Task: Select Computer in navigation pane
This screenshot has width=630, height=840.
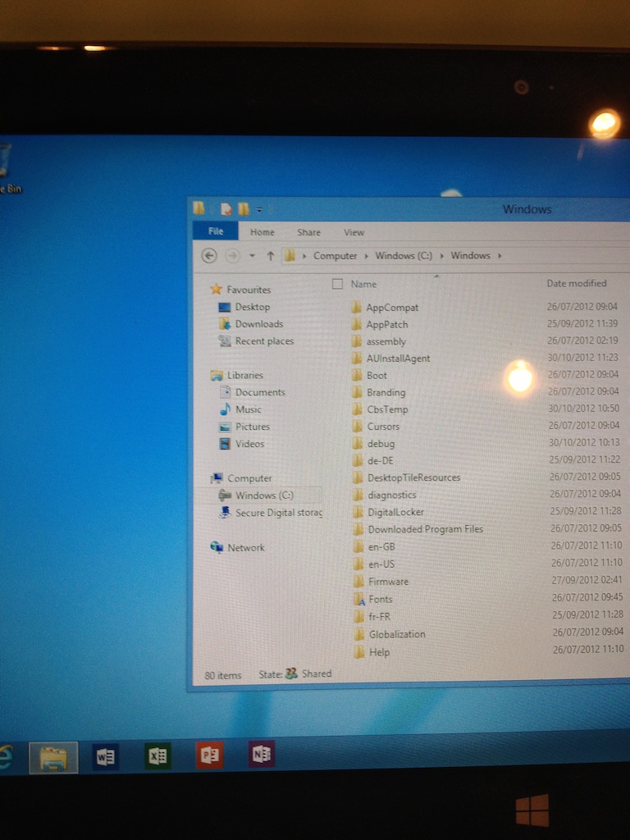Action: pos(249,478)
